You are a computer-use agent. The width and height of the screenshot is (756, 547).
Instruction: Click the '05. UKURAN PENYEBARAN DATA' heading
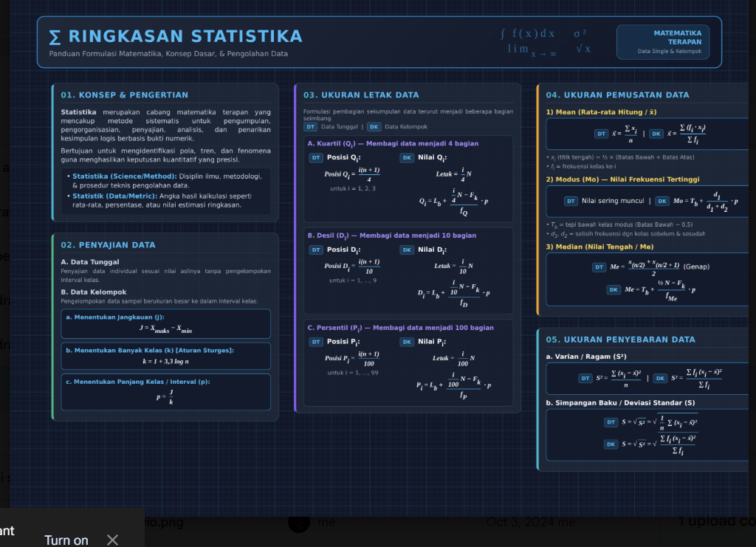[x=620, y=340]
